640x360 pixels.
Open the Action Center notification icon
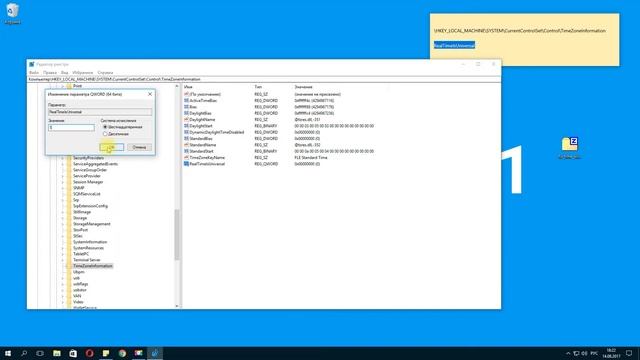click(x=629, y=353)
